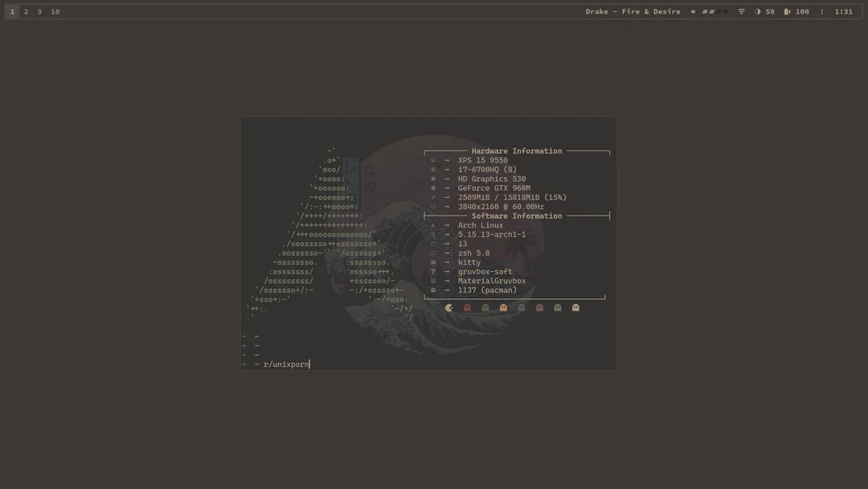Click the display icon beside 3840x2160 resolution
The width and height of the screenshot is (868, 489).
[432, 206]
